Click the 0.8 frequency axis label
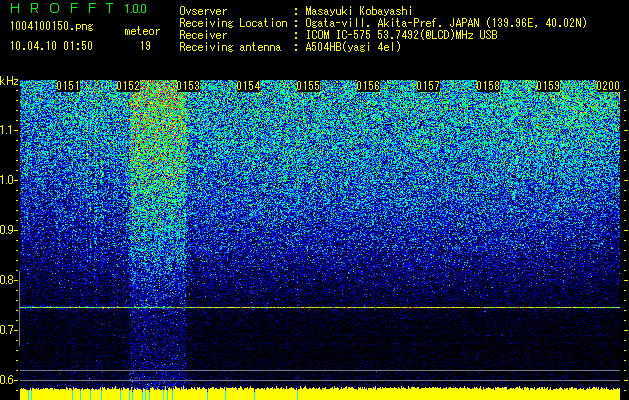The width and height of the screenshot is (629, 400). click(x=7, y=280)
